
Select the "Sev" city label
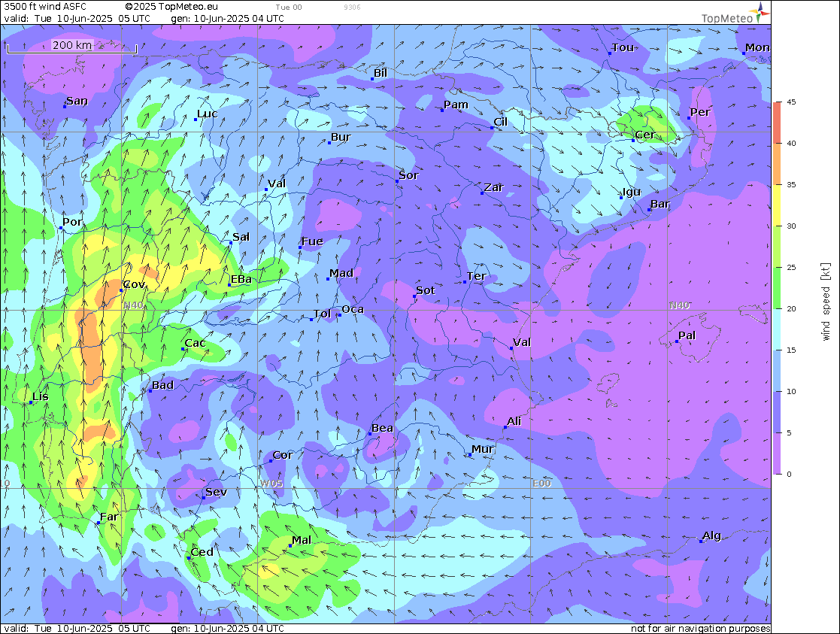coord(217,492)
